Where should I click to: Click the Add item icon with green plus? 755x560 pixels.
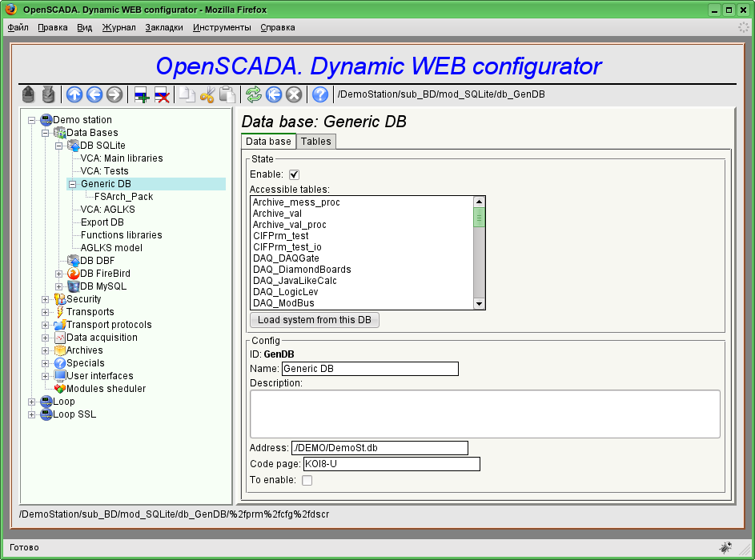(x=142, y=94)
